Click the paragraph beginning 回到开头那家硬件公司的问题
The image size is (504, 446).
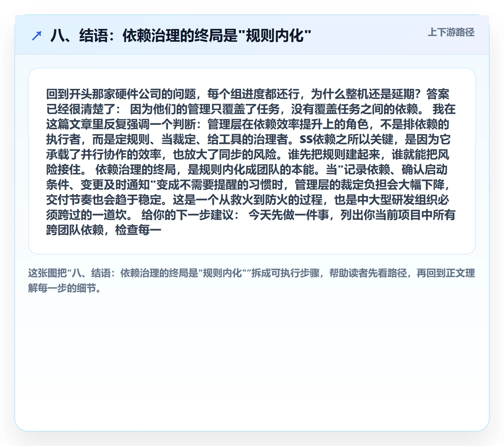[251, 161]
